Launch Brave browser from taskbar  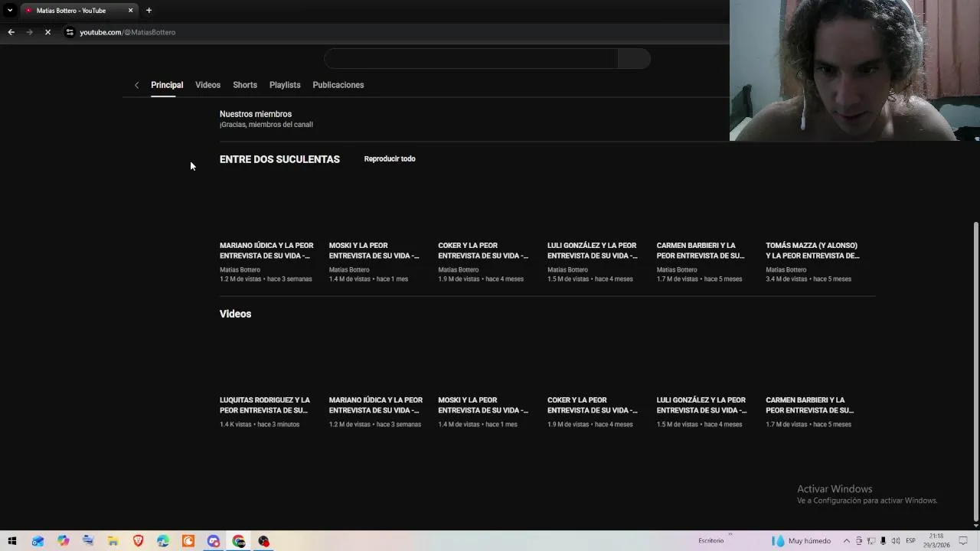(138, 541)
